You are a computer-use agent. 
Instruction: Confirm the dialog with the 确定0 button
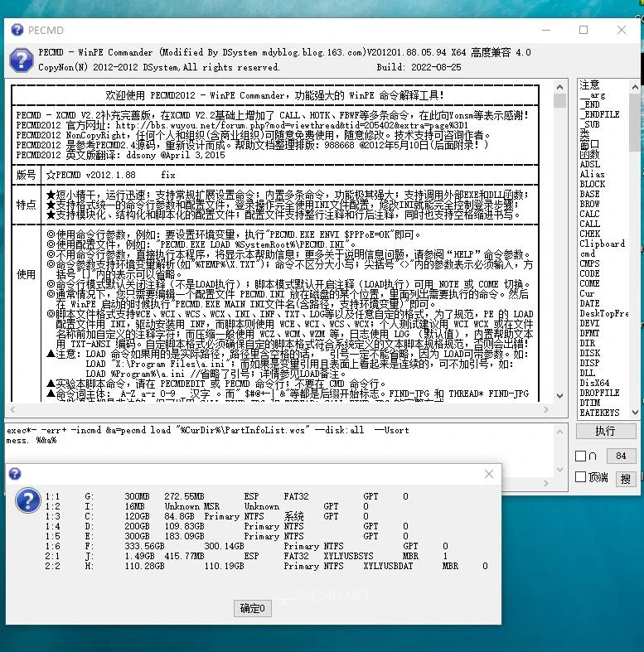253,608
